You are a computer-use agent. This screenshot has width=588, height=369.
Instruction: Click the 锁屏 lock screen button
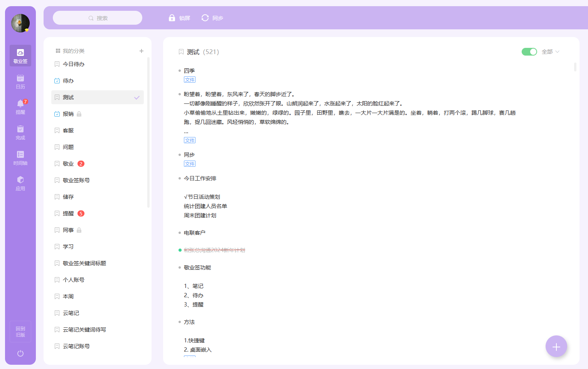coord(180,18)
